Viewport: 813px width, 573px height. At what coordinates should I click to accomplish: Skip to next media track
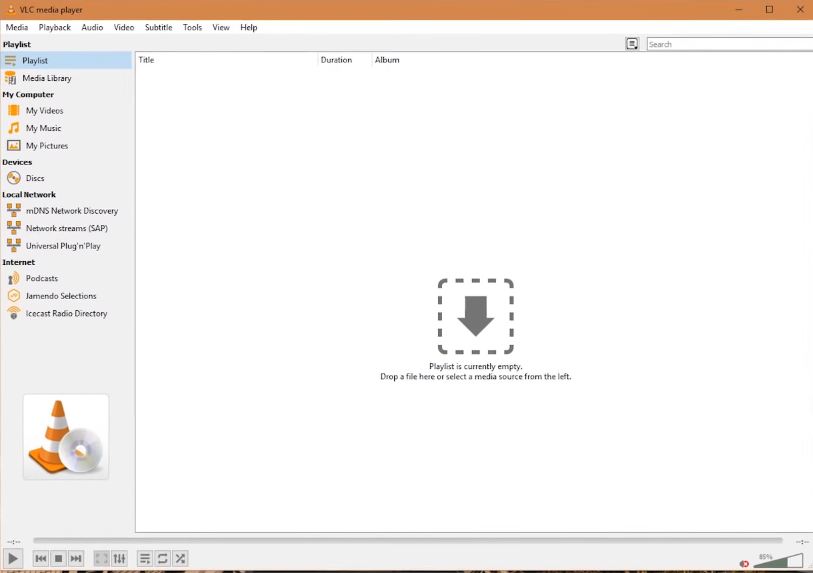coord(76,558)
